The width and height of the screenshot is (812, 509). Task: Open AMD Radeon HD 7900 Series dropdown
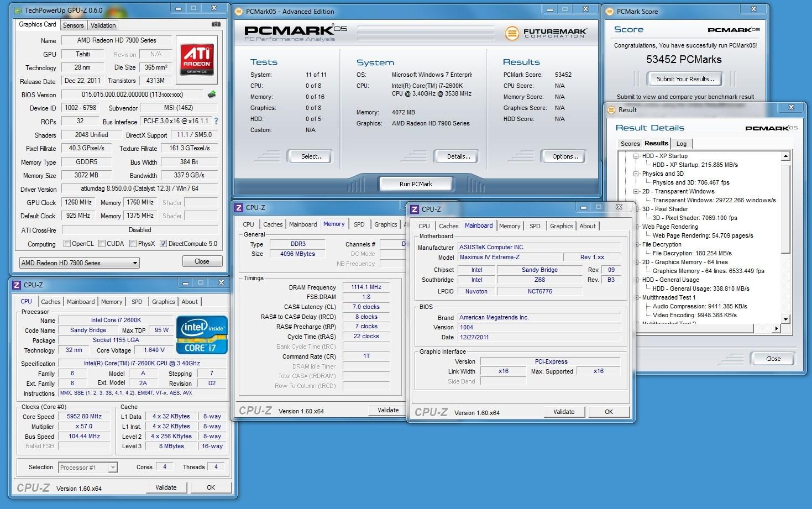[x=79, y=263]
